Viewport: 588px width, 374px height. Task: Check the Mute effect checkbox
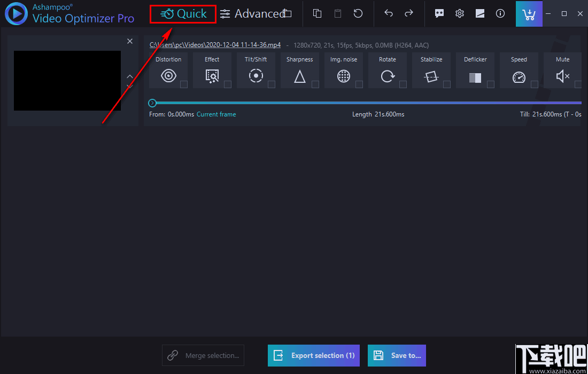pyautogui.click(x=577, y=84)
